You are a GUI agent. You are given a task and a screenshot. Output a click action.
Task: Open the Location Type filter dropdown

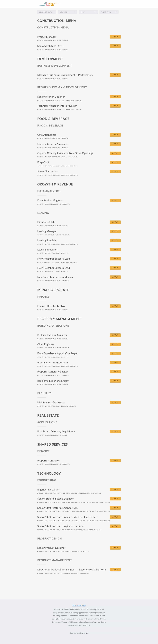(x=47, y=12)
